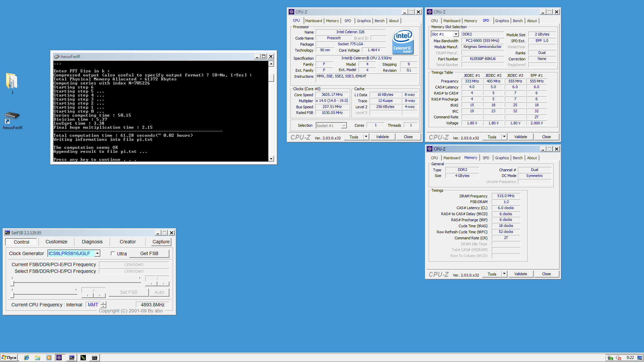644x362 pixels.
Task: Click the SetFSB PLL taskbar icon
Action: point(72,358)
